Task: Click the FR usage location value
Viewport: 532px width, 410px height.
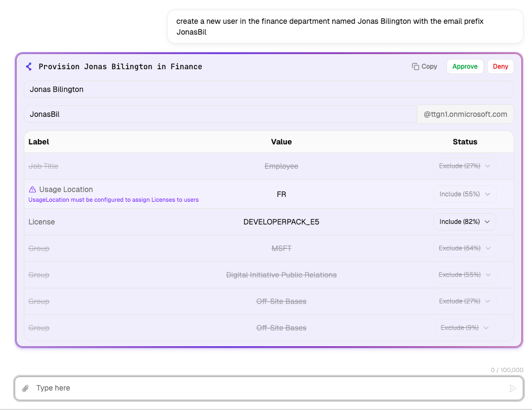Action: tap(281, 194)
